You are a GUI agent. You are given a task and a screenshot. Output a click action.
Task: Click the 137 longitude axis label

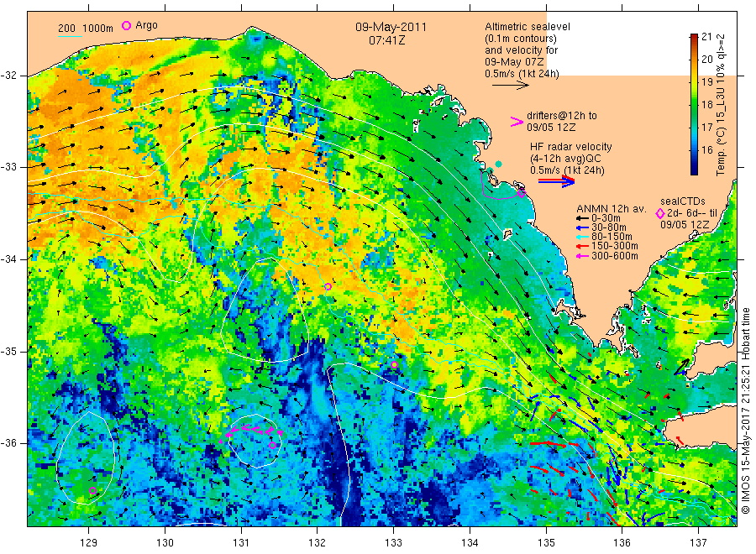[x=698, y=543]
